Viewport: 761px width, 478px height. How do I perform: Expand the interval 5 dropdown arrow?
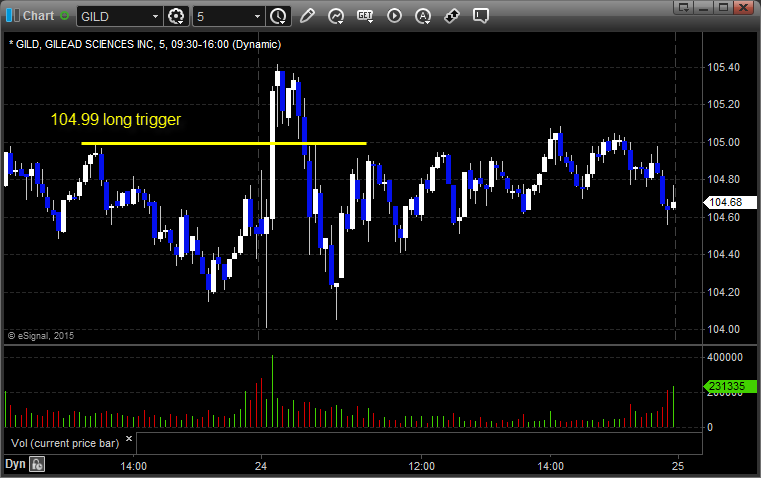(258, 16)
